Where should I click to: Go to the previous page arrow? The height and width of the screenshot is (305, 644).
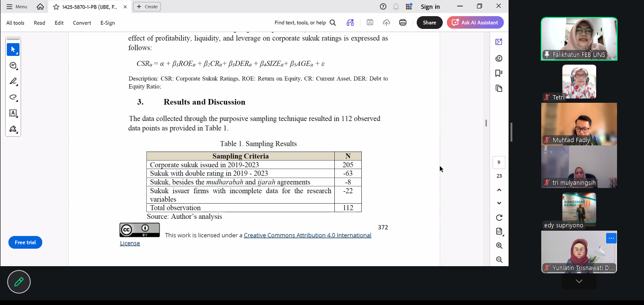click(499, 190)
